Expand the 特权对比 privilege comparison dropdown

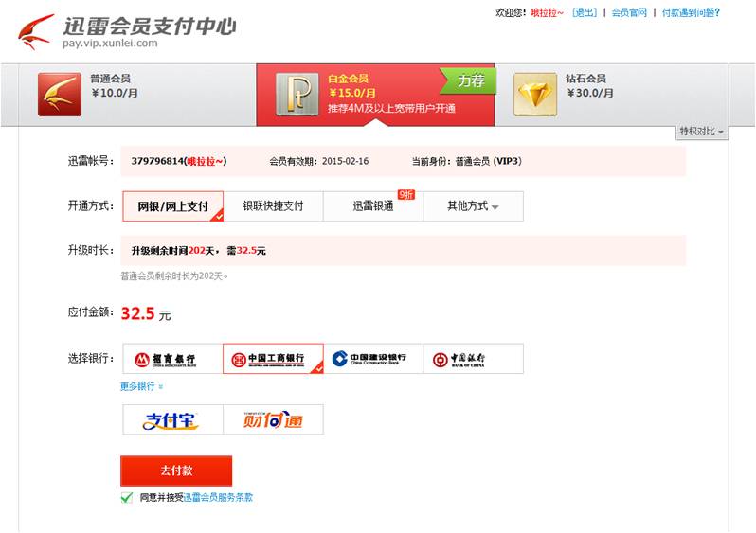[x=701, y=132]
